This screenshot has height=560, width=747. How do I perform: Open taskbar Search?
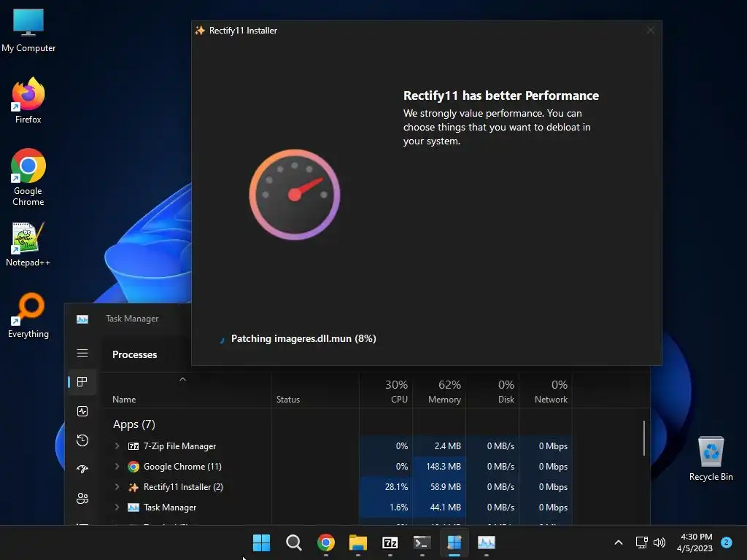tap(293, 542)
